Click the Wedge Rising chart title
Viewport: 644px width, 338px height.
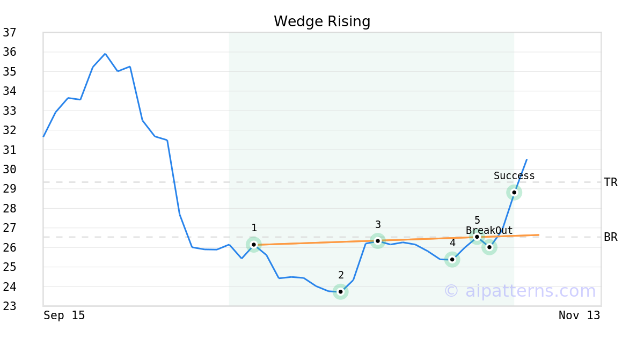[x=322, y=21]
